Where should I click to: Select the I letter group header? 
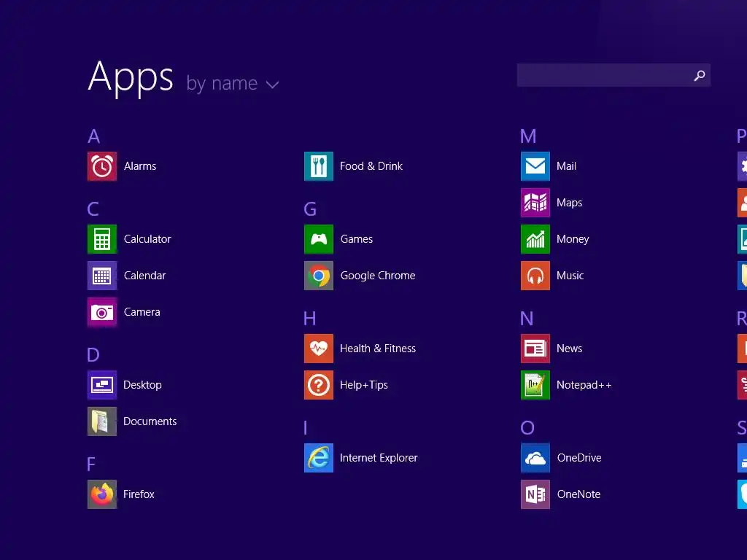click(306, 427)
